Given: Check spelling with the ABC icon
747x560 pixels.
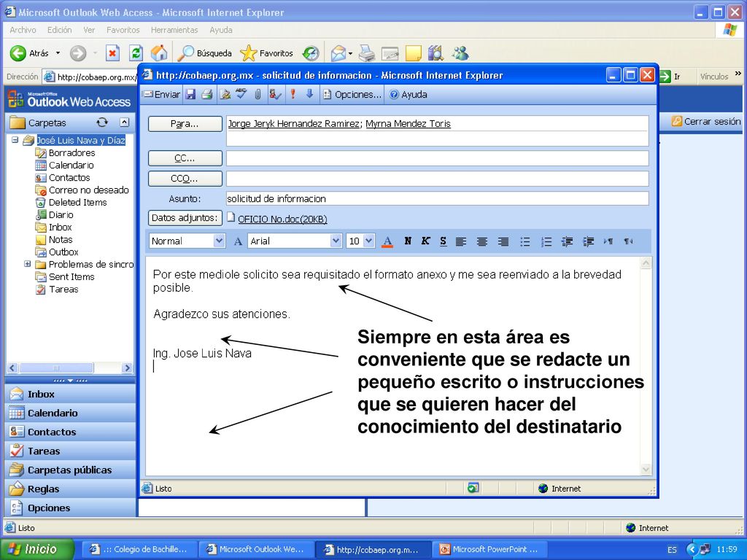Looking at the screenshot, I should click(241, 94).
